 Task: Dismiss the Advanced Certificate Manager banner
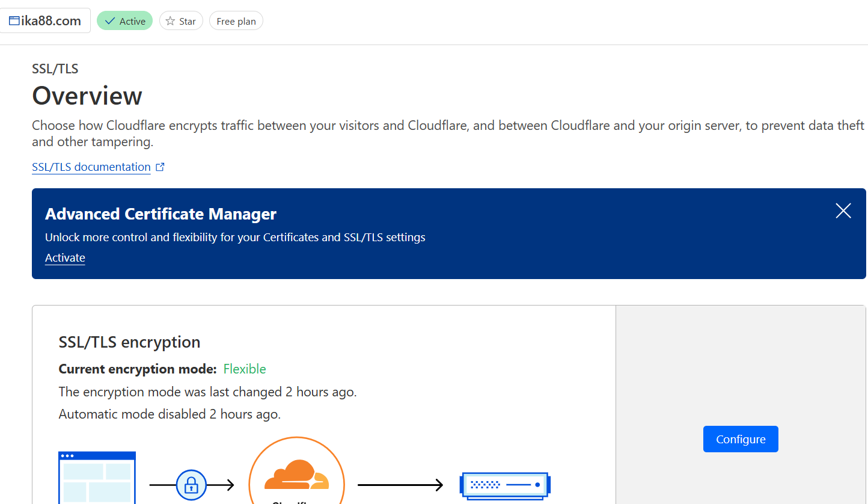(843, 211)
